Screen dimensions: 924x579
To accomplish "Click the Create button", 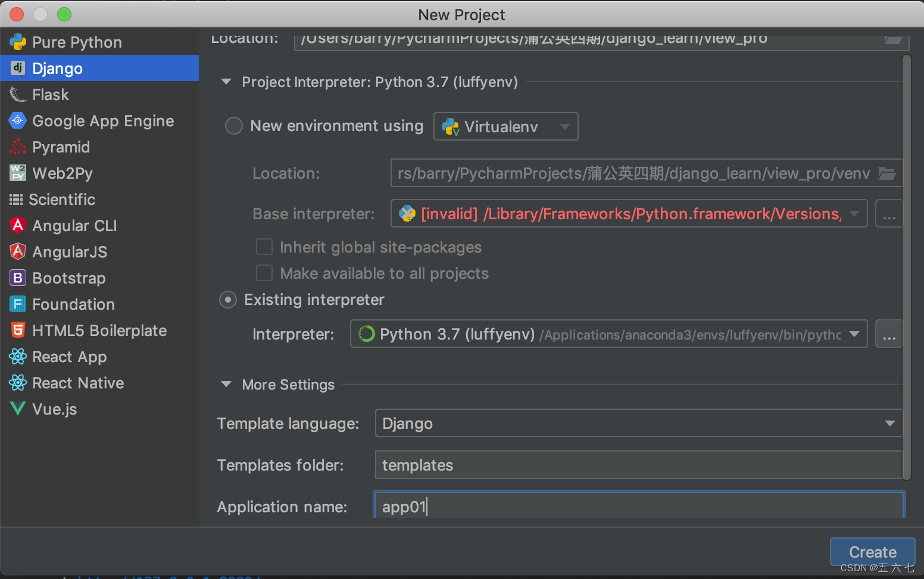I will pos(872,552).
